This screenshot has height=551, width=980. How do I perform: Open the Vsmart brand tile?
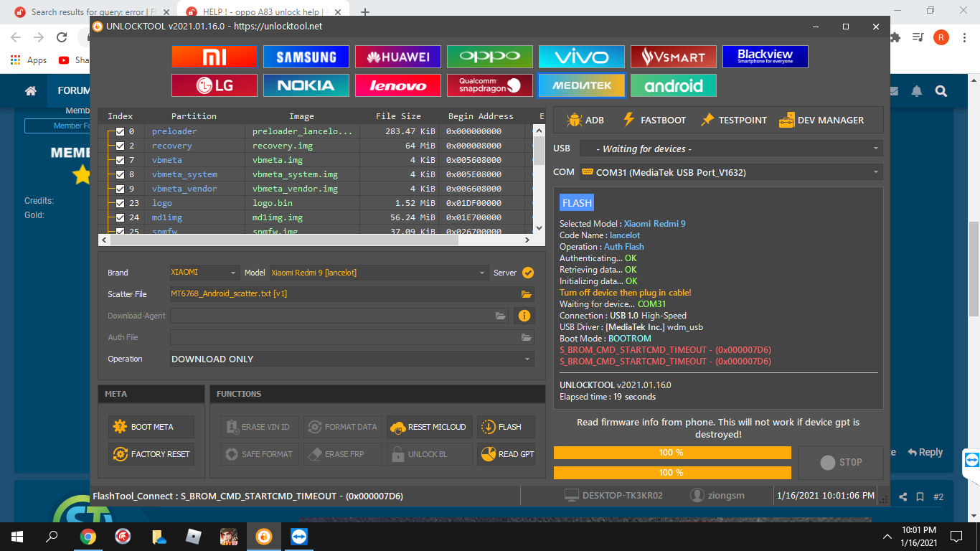click(x=673, y=57)
